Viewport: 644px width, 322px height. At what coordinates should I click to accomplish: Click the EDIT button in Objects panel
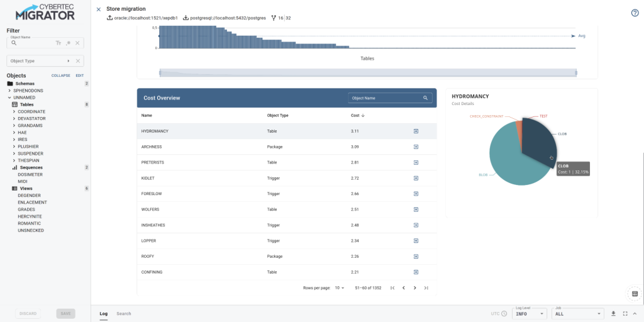(80, 75)
